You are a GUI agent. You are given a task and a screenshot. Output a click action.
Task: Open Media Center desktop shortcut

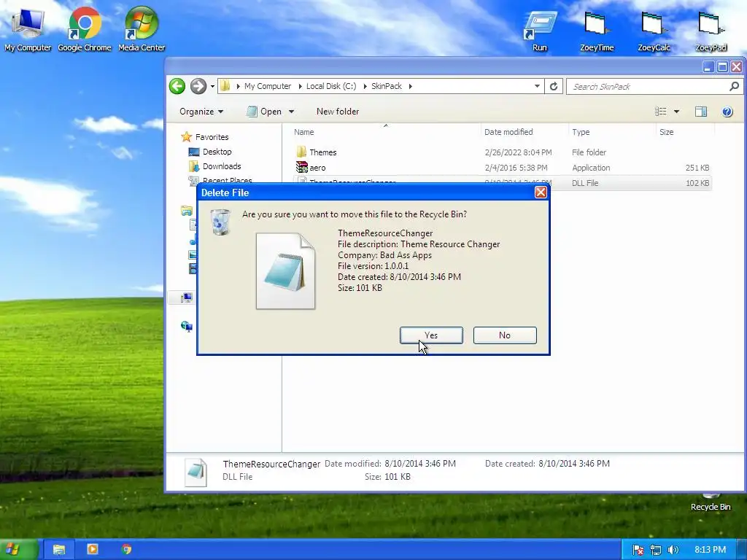(x=142, y=28)
